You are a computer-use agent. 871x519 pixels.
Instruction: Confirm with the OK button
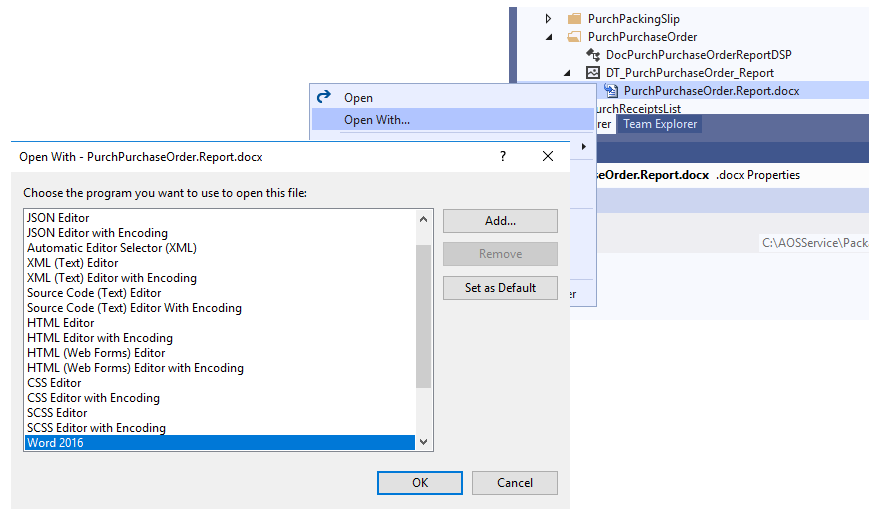click(420, 483)
